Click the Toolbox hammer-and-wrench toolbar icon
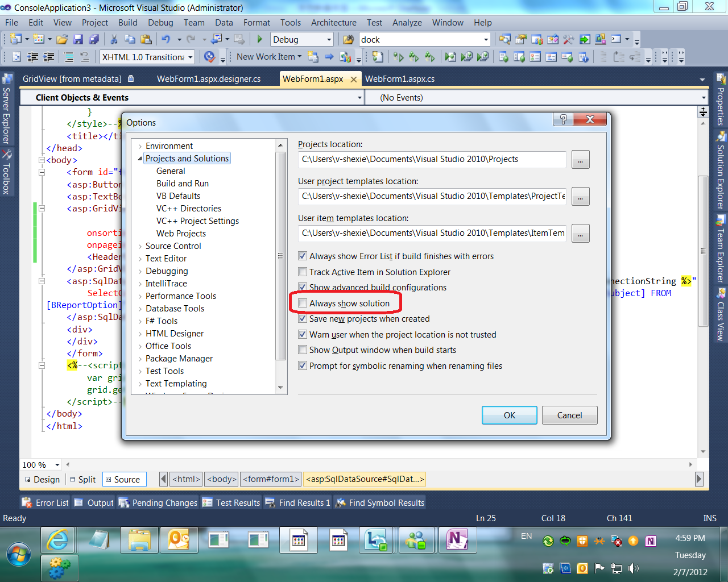The width and height of the screenshot is (728, 582). pos(568,39)
